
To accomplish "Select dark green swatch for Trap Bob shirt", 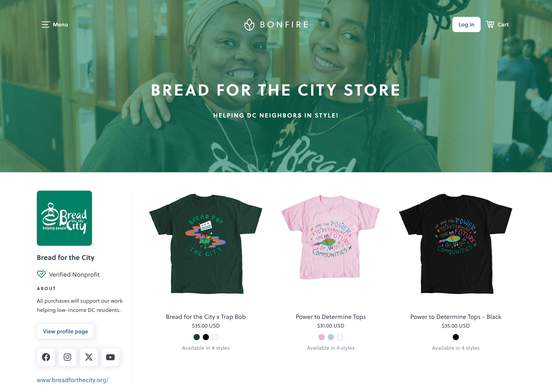I will (x=196, y=337).
